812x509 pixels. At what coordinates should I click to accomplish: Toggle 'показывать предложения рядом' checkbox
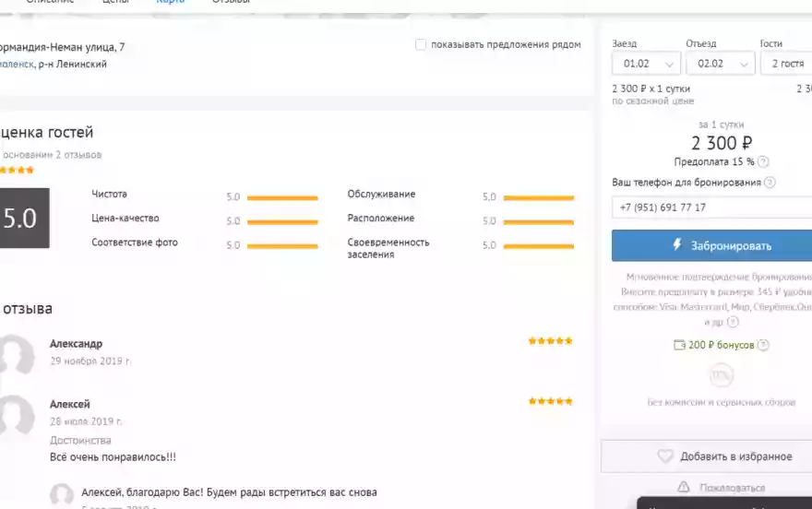421,44
